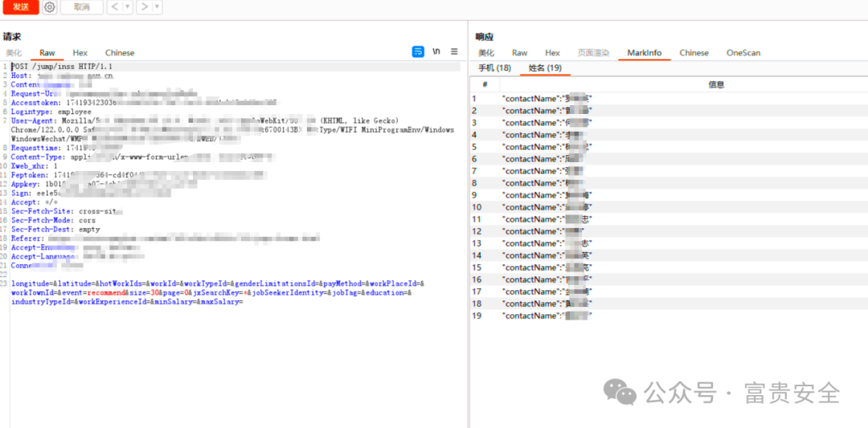This screenshot has height=428, width=868.
Task: Click the Sec-Fetch-Dest: empty line
Action: [x=55, y=229]
